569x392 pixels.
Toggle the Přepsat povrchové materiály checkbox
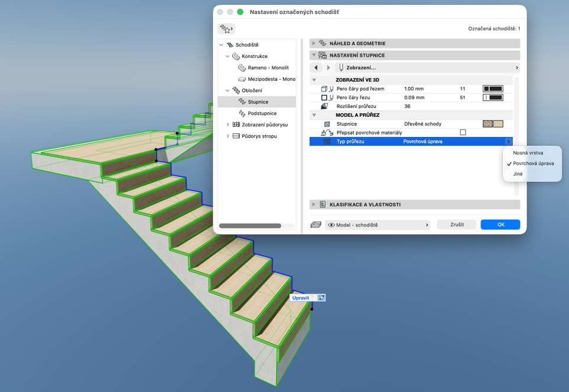point(463,132)
